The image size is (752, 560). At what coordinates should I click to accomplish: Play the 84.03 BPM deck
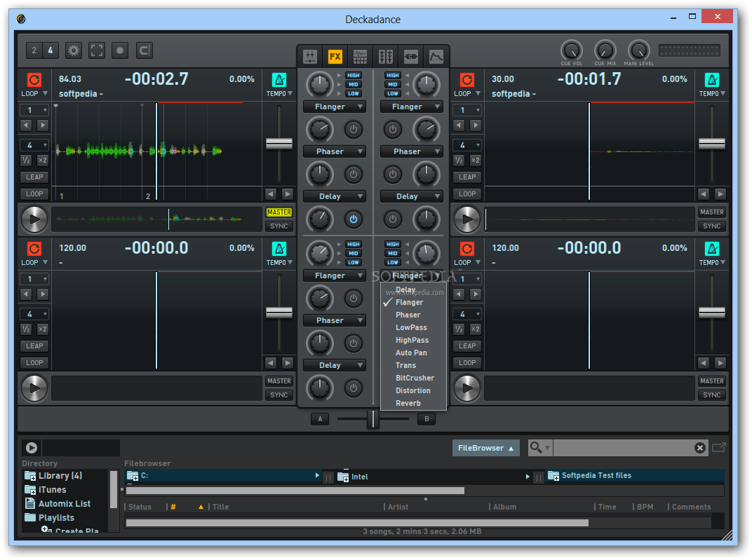(x=34, y=219)
